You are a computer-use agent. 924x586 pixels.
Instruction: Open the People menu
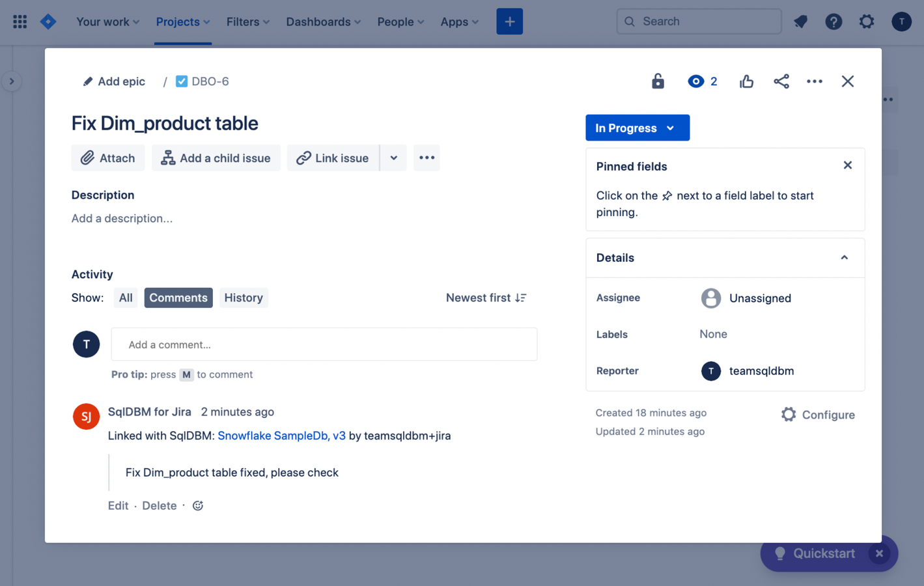pyautogui.click(x=400, y=21)
